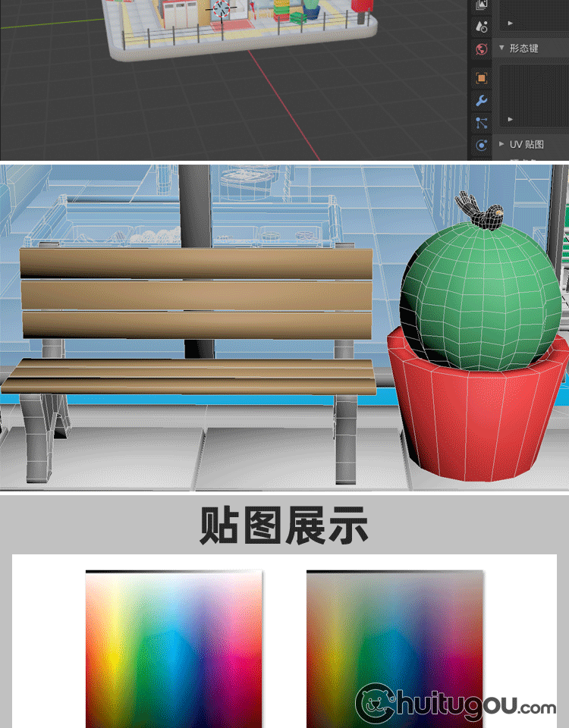Open the Scene properties tab
Image resolution: width=569 pixels, height=728 pixels.
coord(482,27)
